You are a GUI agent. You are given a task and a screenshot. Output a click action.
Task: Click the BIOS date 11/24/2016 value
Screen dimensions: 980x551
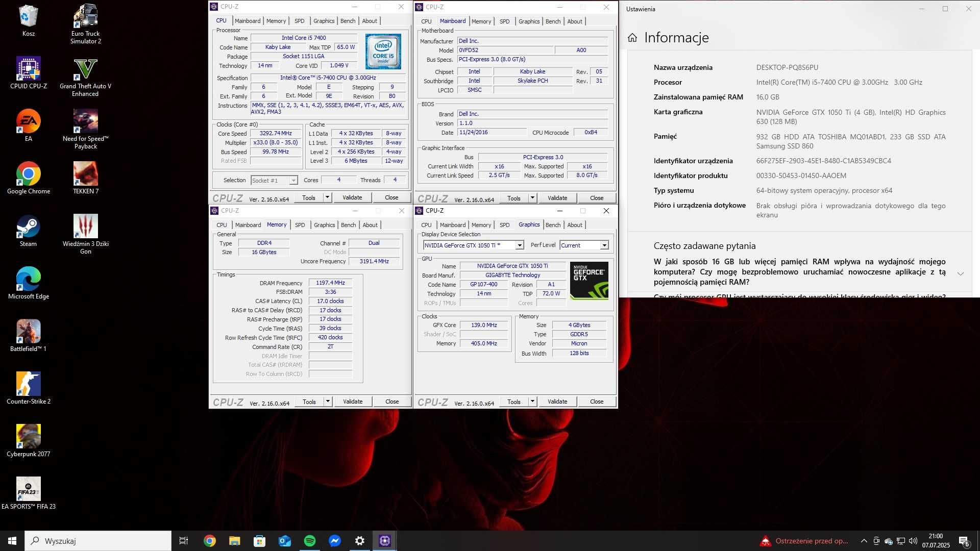coord(492,132)
